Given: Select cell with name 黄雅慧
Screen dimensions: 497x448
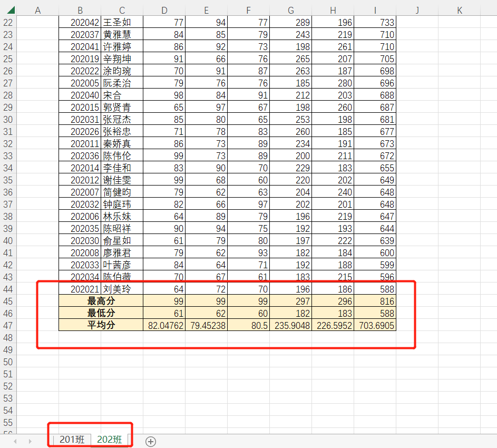Looking at the screenshot, I should (122, 35).
